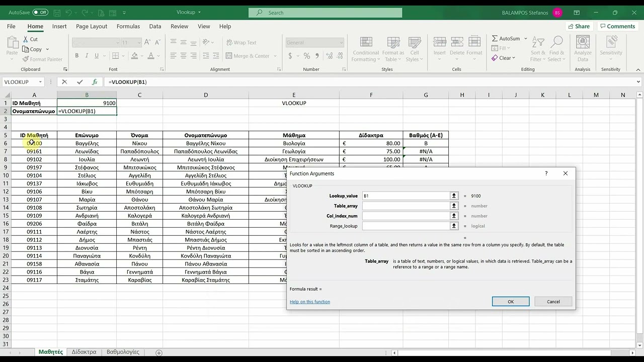644x362 pixels.
Task: Click Delete cells icon
Action: pos(457,43)
